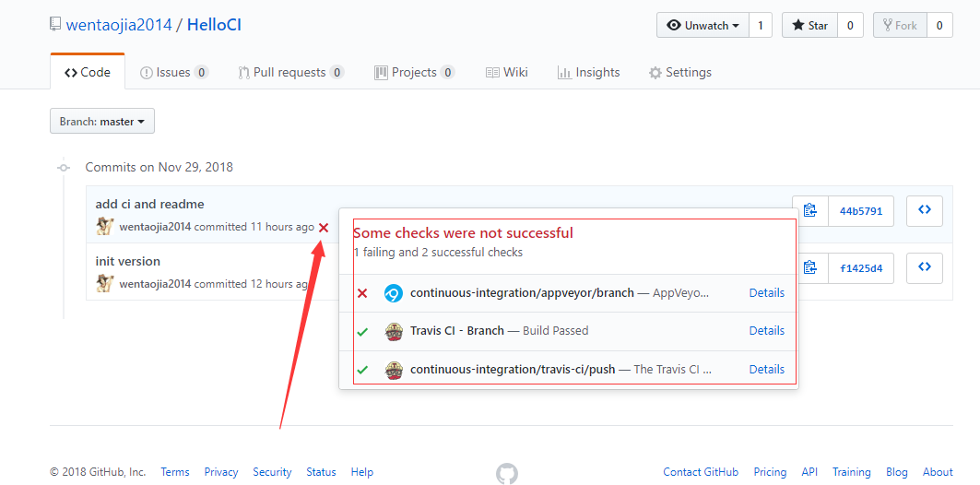This screenshot has width=980, height=485.
Task: Click travis-ci/push avatar icon
Action: click(394, 370)
